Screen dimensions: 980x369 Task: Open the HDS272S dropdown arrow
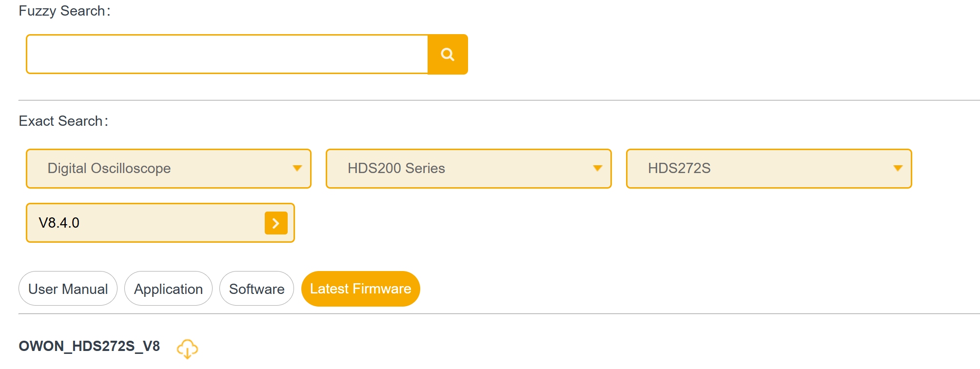tap(898, 168)
